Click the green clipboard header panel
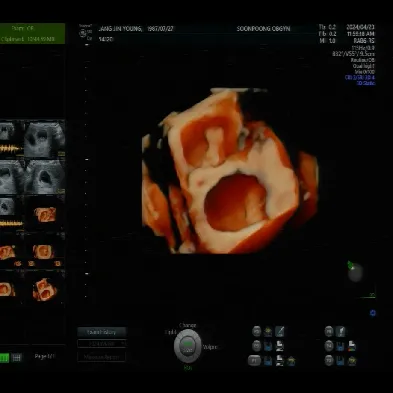This screenshot has height=393, width=393. point(32,33)
